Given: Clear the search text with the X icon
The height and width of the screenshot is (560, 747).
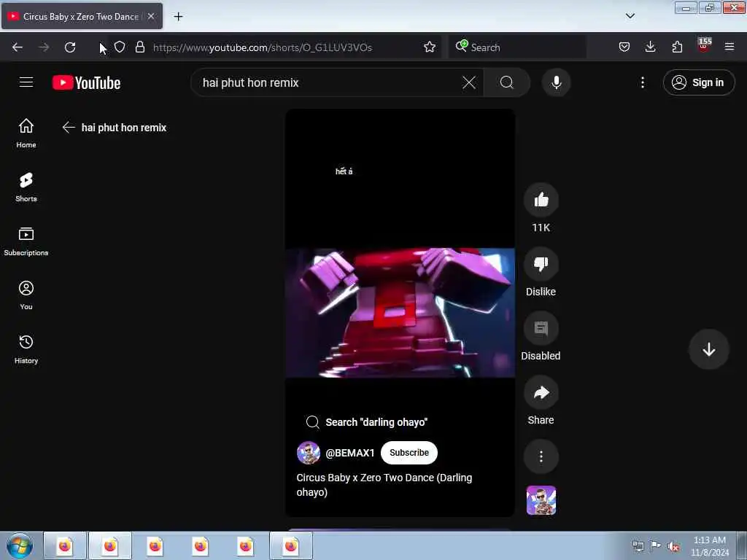Looking at the screenshot, I should coord(469,83).
